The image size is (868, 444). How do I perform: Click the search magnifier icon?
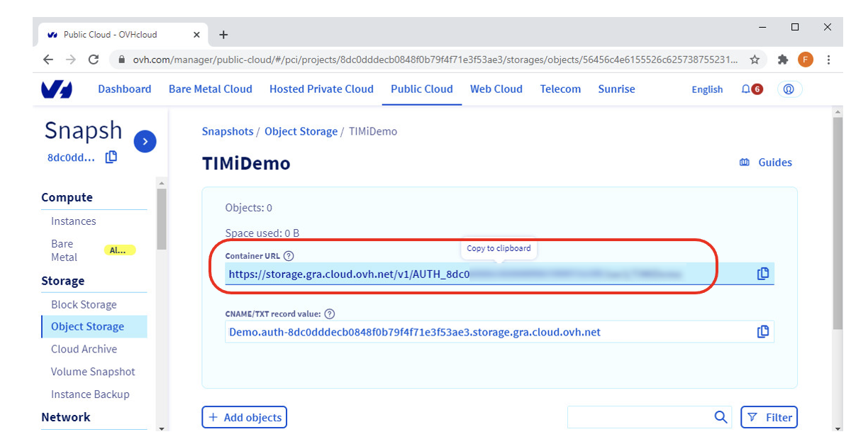point(720,418)
